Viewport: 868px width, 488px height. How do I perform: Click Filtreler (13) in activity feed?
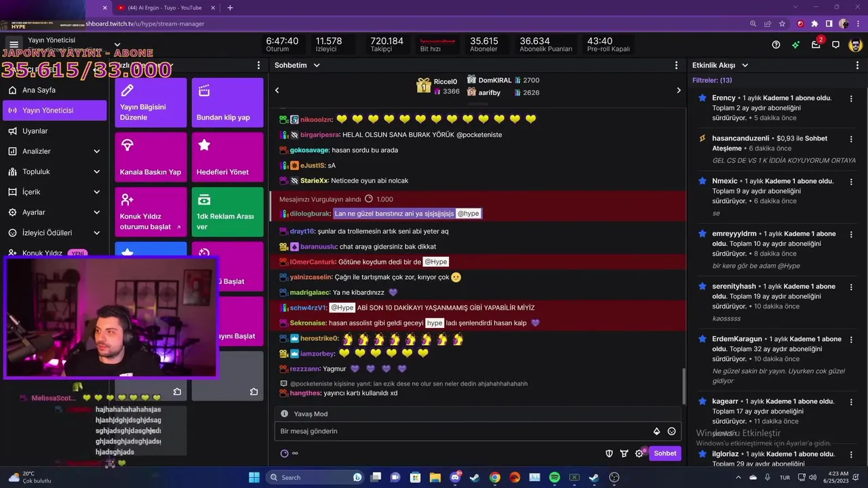[712, 80]
